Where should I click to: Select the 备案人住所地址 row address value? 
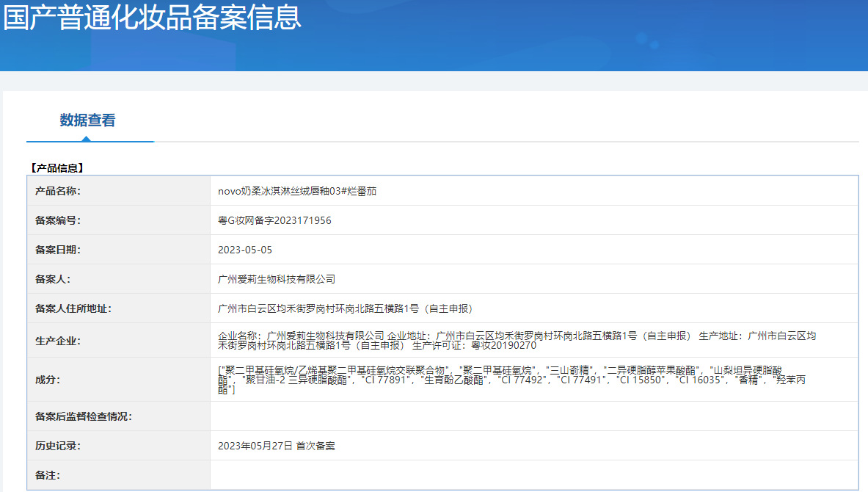(x=346, y=308)
